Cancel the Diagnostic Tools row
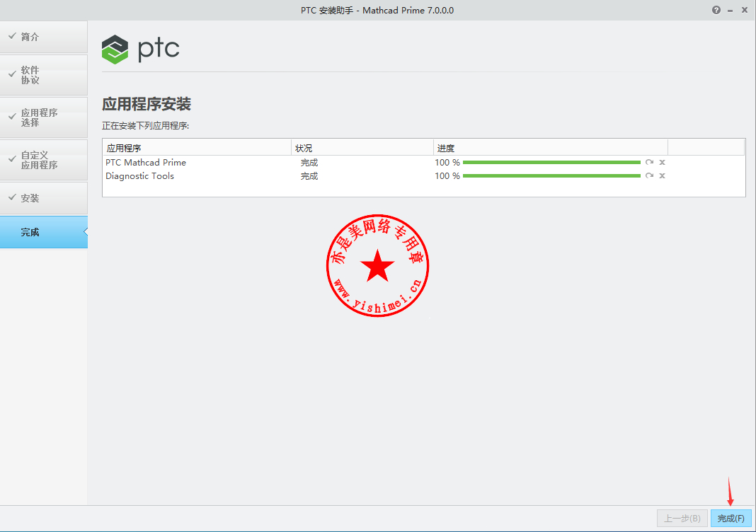 662,176
